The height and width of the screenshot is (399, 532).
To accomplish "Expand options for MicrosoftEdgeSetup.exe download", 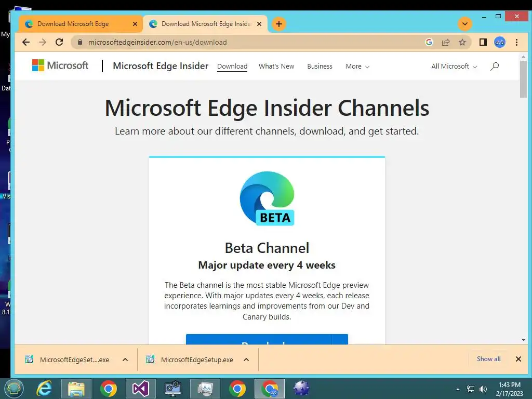I will click(x=246, y=360).
